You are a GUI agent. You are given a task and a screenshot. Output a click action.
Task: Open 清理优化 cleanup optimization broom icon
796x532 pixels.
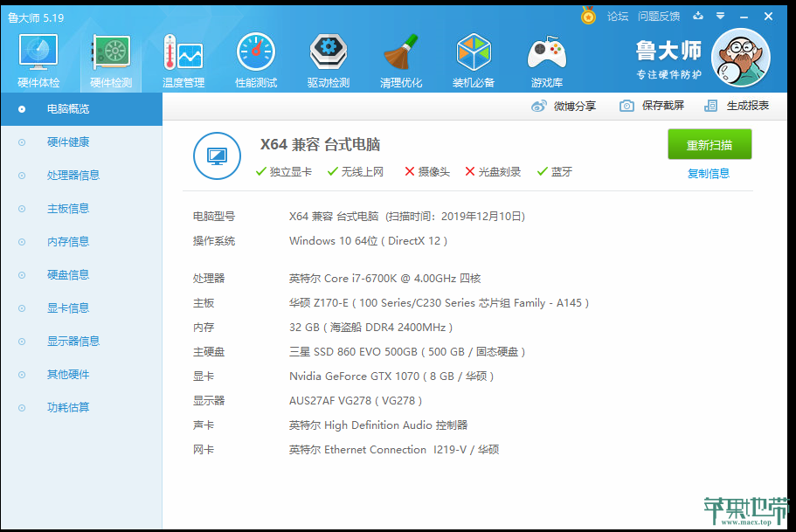click(401, 60)
